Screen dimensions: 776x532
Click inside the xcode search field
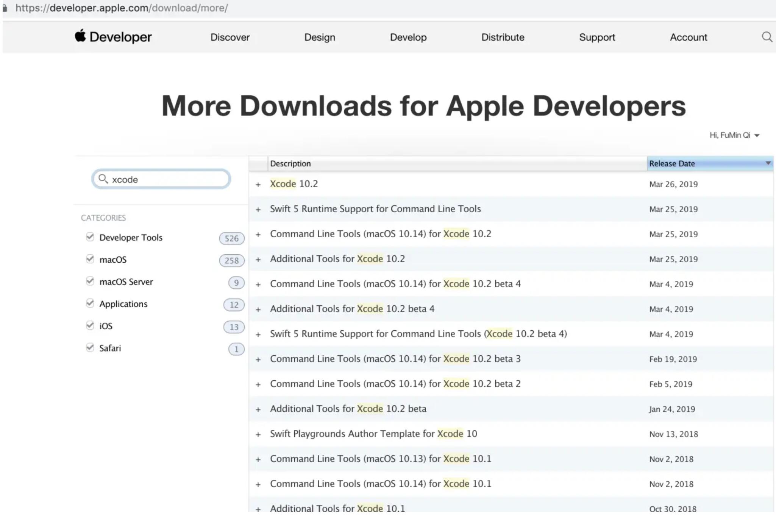161,179
